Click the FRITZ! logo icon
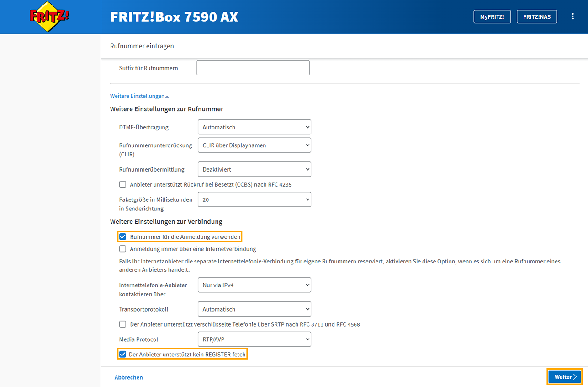588x387 pixels. (x=49, y=17)
